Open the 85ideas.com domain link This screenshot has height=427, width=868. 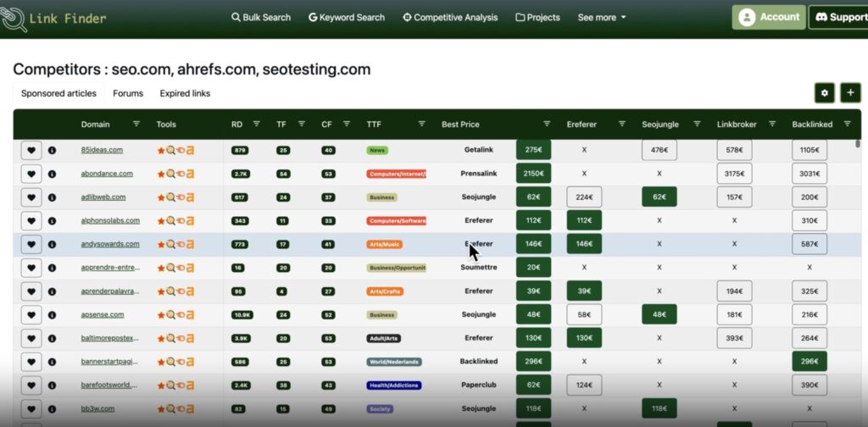pyautogui.click(x=102, y=150)
